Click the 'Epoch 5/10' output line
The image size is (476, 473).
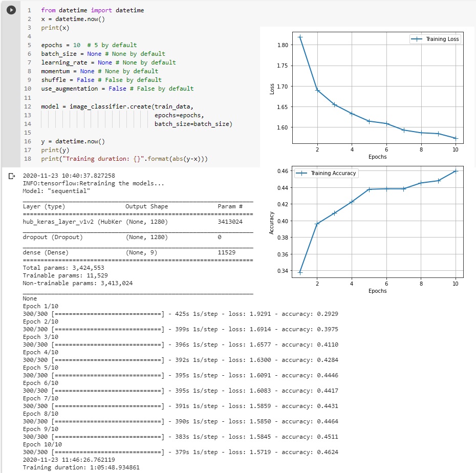[40, 368]
